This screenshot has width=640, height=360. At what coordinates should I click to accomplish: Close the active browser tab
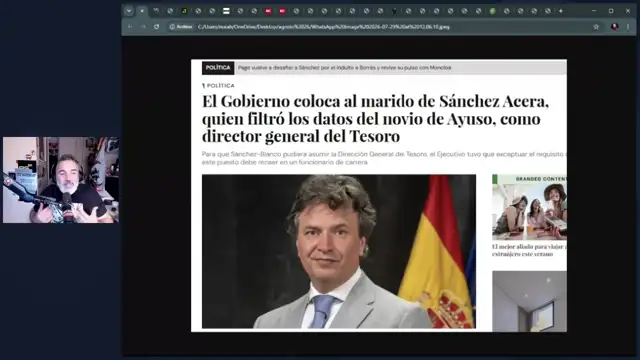142,11
